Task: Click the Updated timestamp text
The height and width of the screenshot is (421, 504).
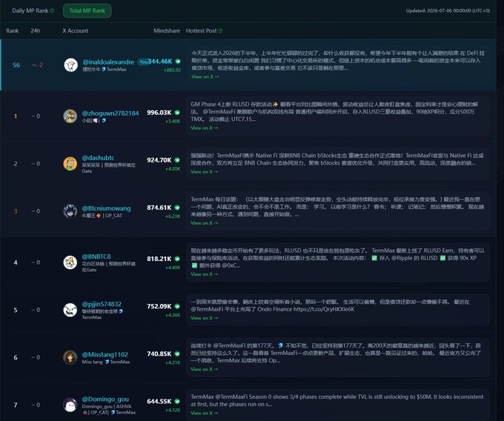Action: [x=448, y=10]
